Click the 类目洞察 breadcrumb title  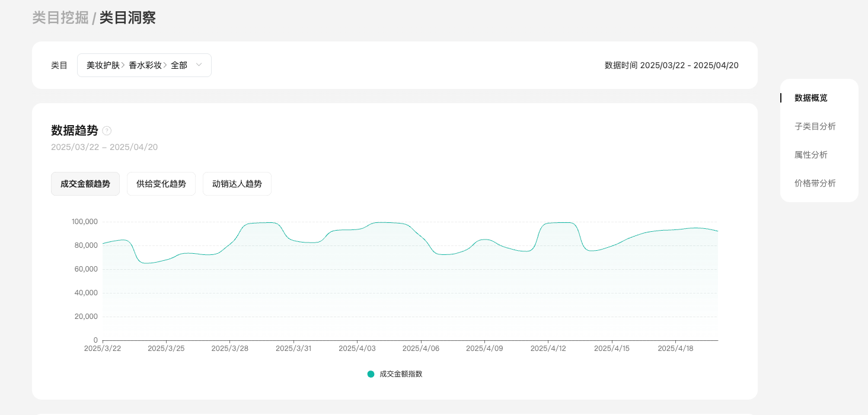click(127, 18)
